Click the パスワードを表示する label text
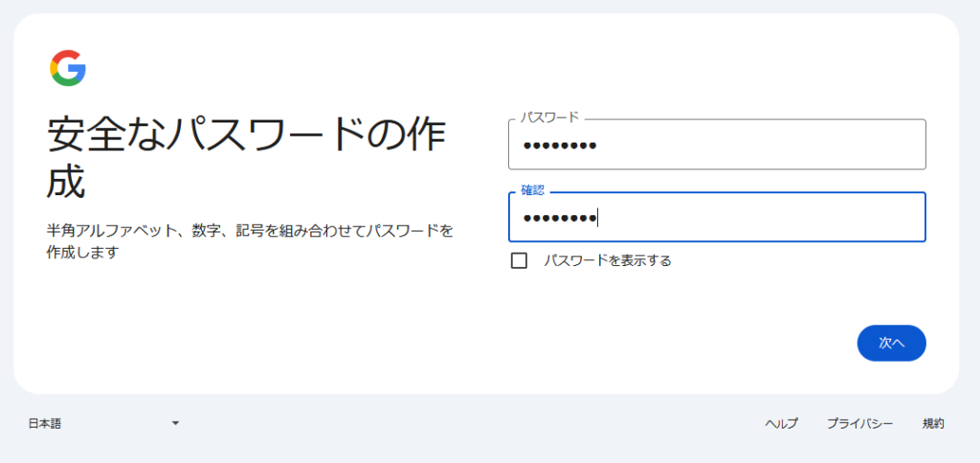980x463 pixels. tap(608, 260)
